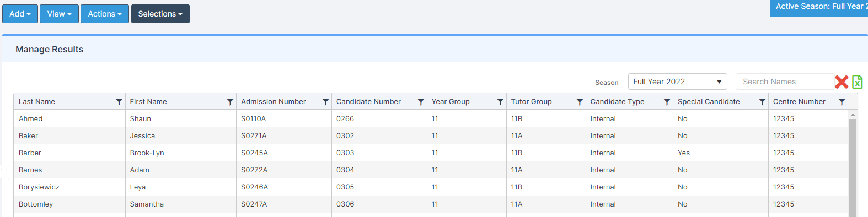The image size is (868, 217).
Task: Click Centre Number 12345 in Bottomley row
Action: pyautogui.click(x=784, y=204)
